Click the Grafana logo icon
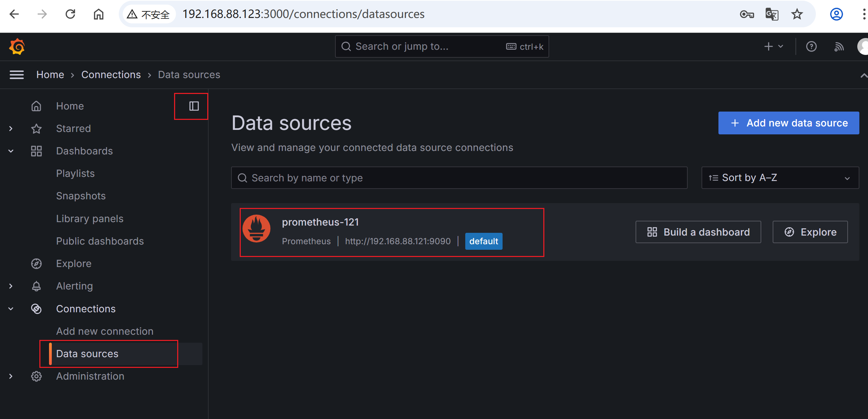Screen dimensions: 868x419 pos(17,47)
